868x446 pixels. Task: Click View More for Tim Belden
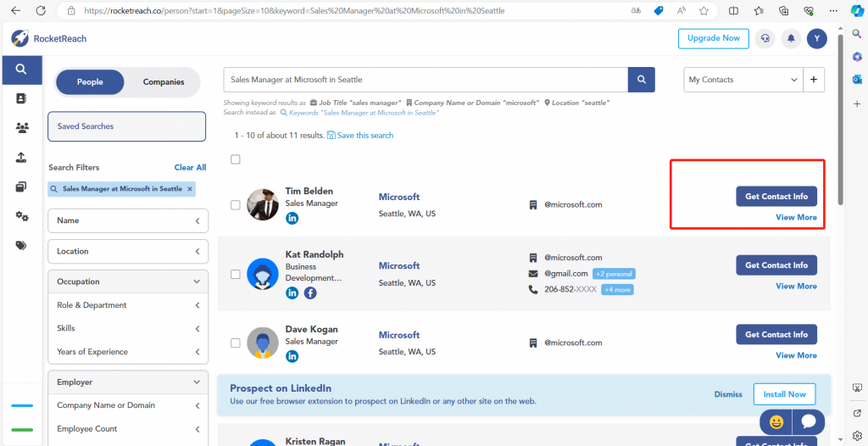[x=796, y=217]
